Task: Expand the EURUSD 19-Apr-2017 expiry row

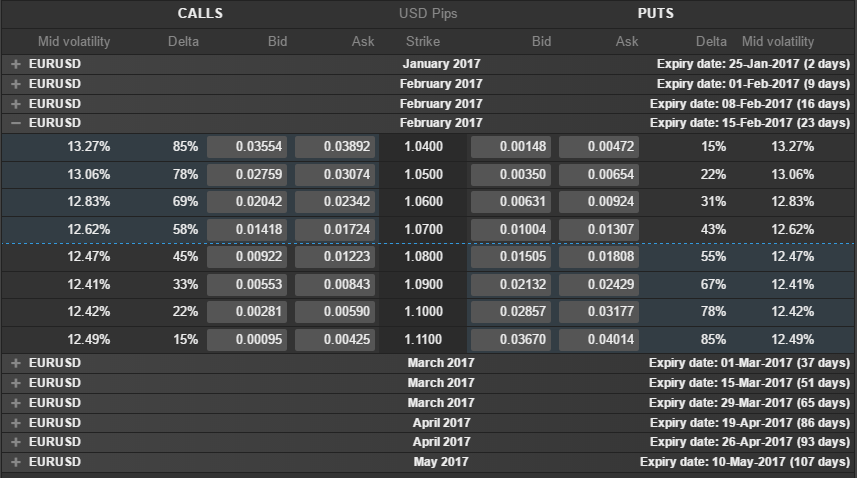Action: 15,423
